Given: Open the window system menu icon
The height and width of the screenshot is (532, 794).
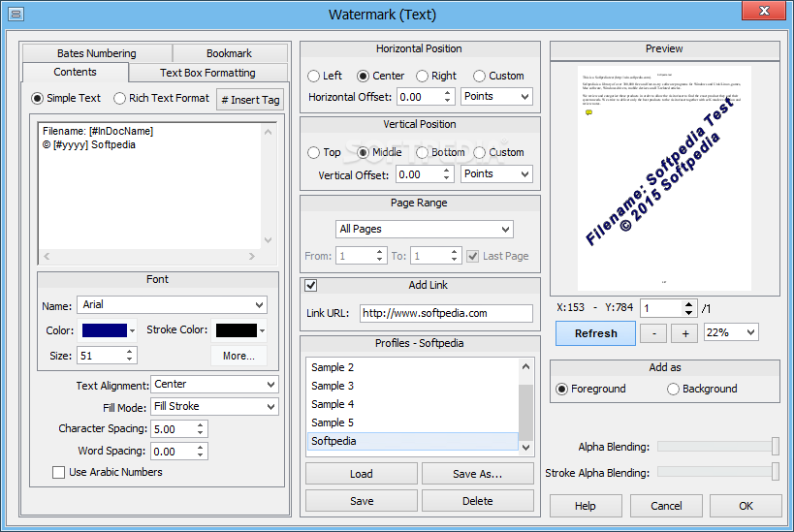Looking at the screenshot, I should [x=16, y=14].
